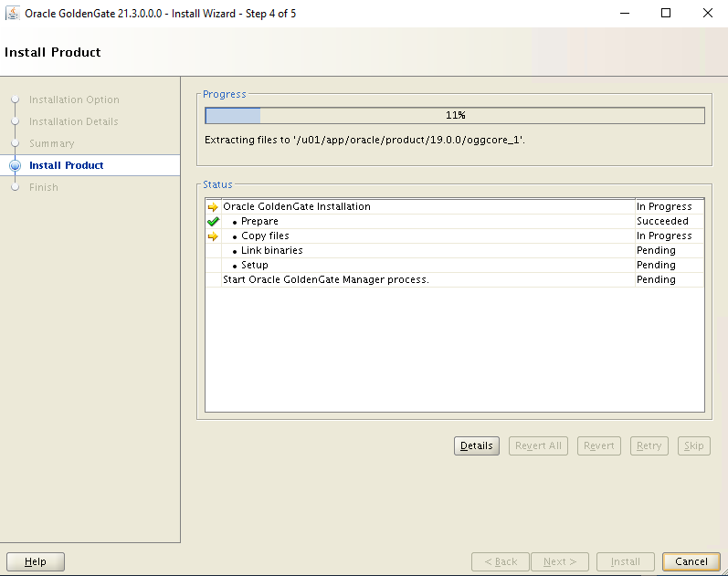This screenshot has width=728, height=576.
Task: Click the Revert button
Action: point(599,445)
